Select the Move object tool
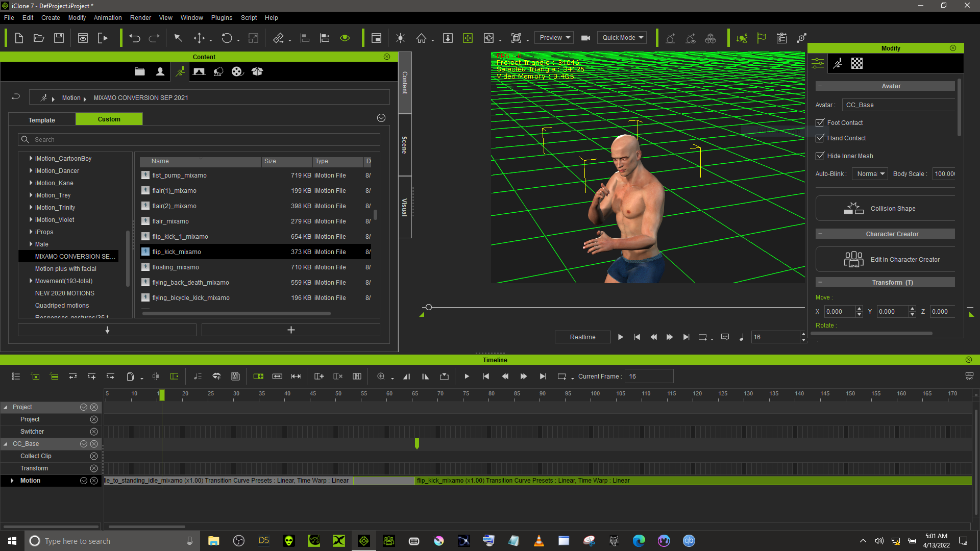Image resolution: width=980 pixels, height=551 pixels. (199, 38)
